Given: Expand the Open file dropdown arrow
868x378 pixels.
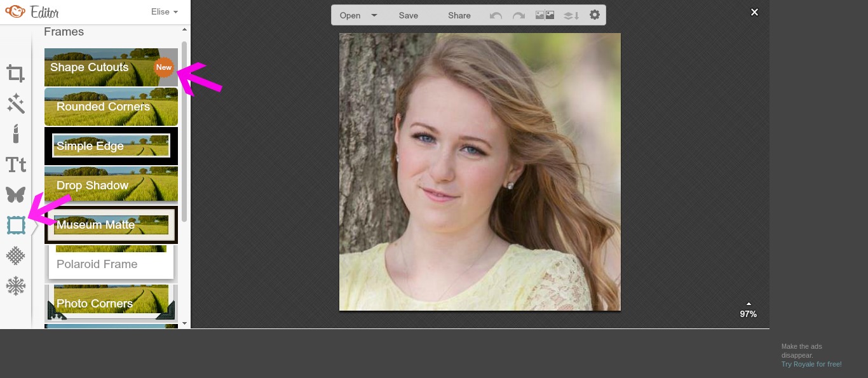Looking at the screenshot, I should tap(374, 15).
